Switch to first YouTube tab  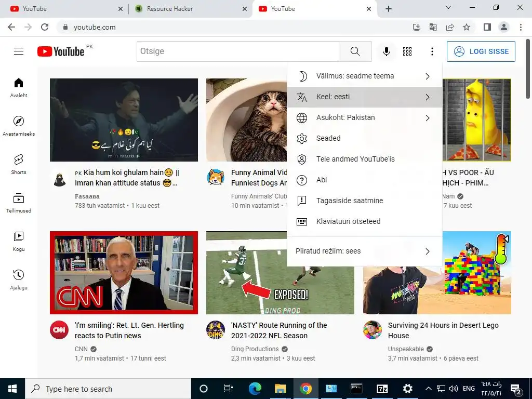click(66, 9)
